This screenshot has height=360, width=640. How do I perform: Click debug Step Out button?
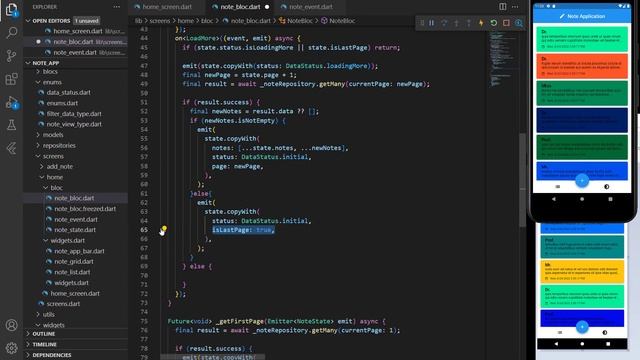click(x=469, y=23)
